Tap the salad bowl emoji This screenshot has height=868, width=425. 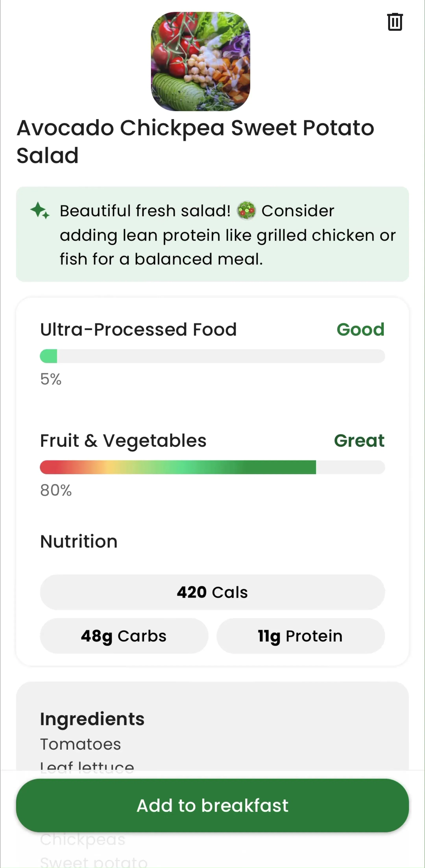pos(246,211)
